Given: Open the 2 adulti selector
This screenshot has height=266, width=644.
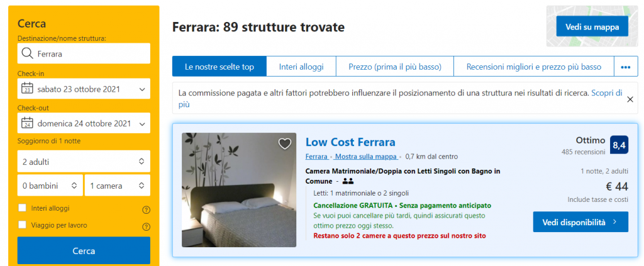Looking at the screenshot, I should (x=84, y=162).
